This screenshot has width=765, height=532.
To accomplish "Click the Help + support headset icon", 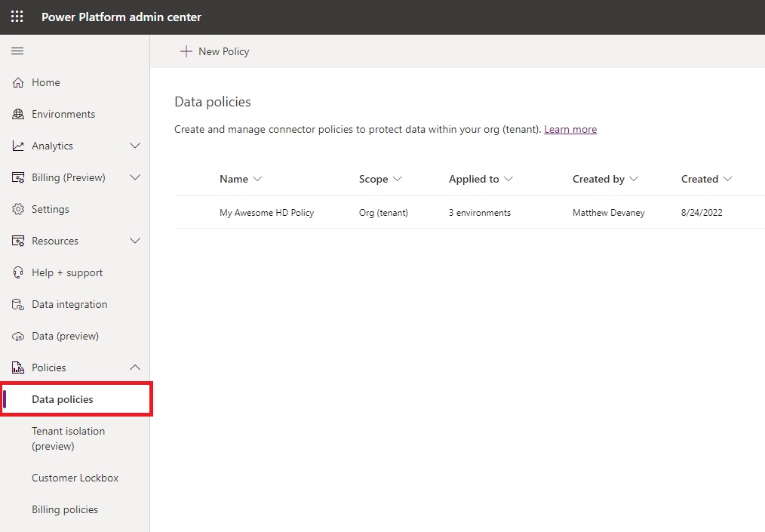I will pyautogui.click(x=18, y=273).
